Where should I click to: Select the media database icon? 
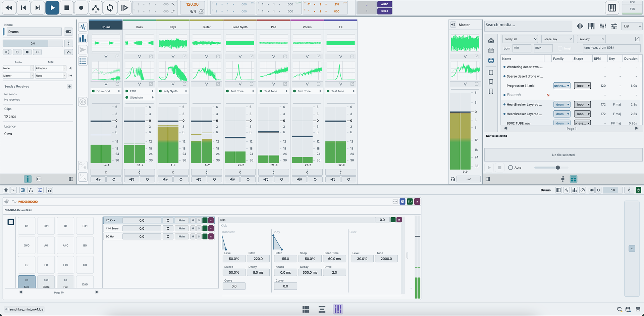pyautogui.click(x=491, y=60)
